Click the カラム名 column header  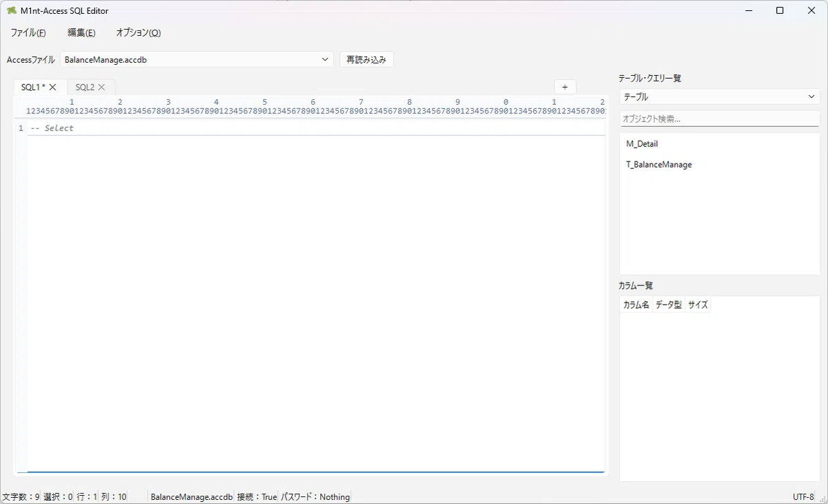[636, 305]
